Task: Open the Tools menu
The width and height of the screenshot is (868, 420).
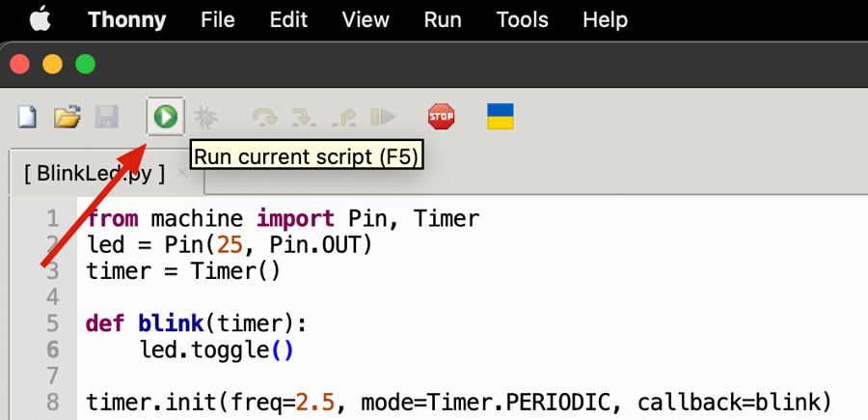Action: coord(523,19)
